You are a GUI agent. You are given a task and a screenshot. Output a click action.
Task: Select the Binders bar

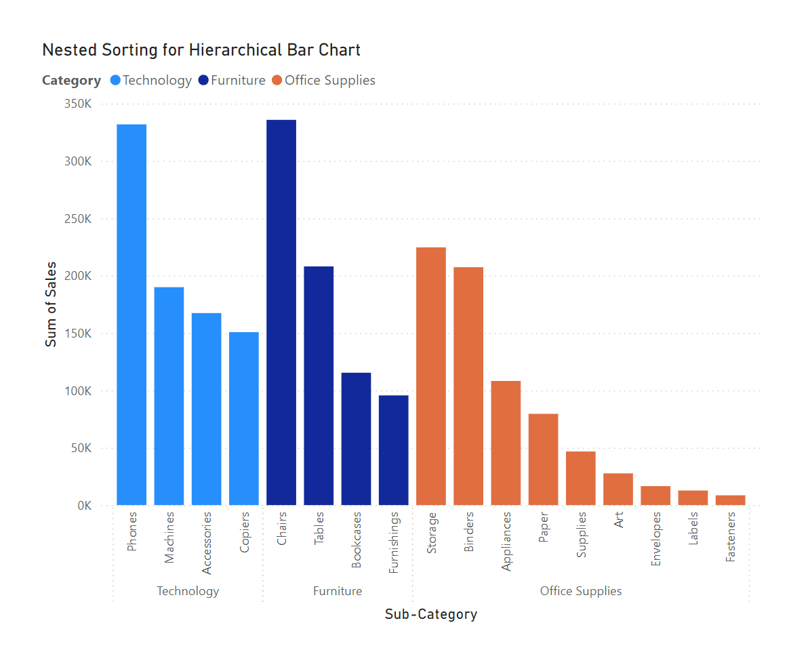[x=468, y=386]
